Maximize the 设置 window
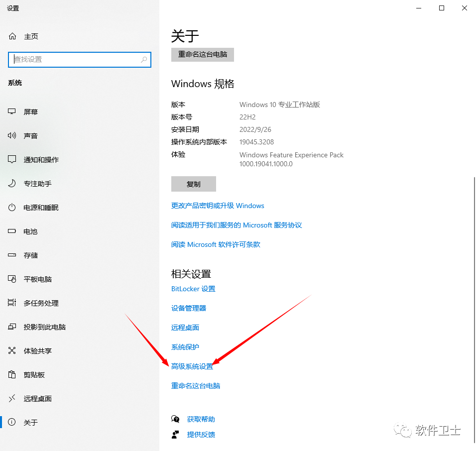Screen dimensions: 476x451 coord(442,8)
